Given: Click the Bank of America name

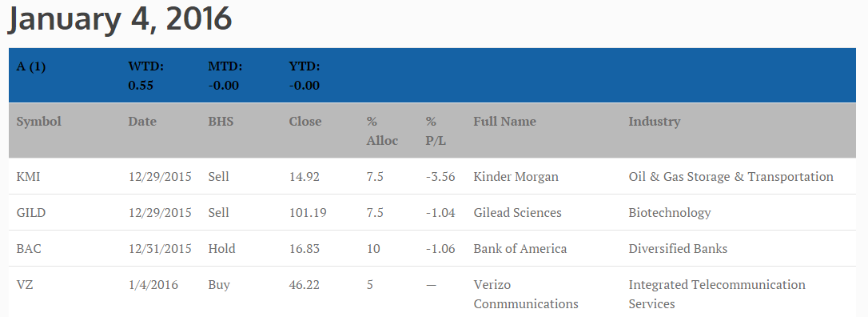Looking at the screenshot, I should coord(520,249).
